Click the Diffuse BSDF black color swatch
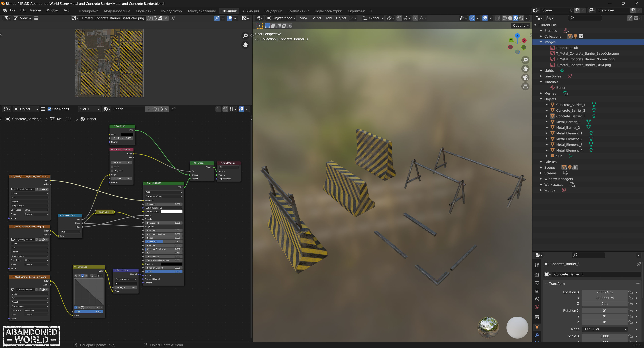 click(x=127, y=134)
